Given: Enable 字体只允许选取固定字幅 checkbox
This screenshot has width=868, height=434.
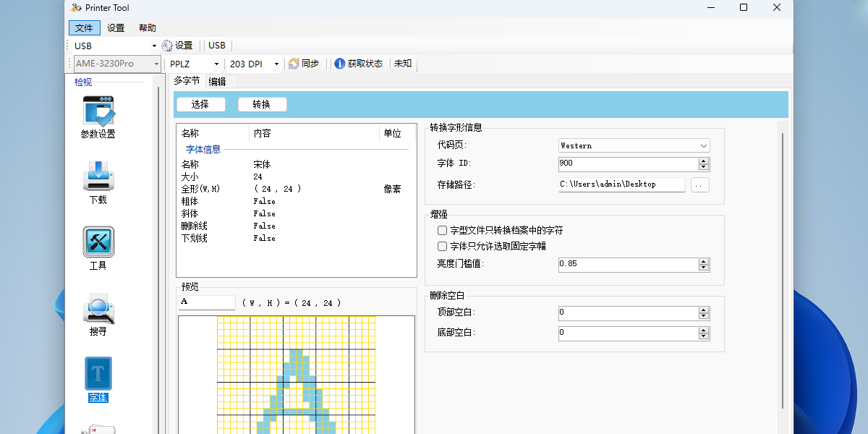Looking at the screenshot, I should tap(443, 247).
